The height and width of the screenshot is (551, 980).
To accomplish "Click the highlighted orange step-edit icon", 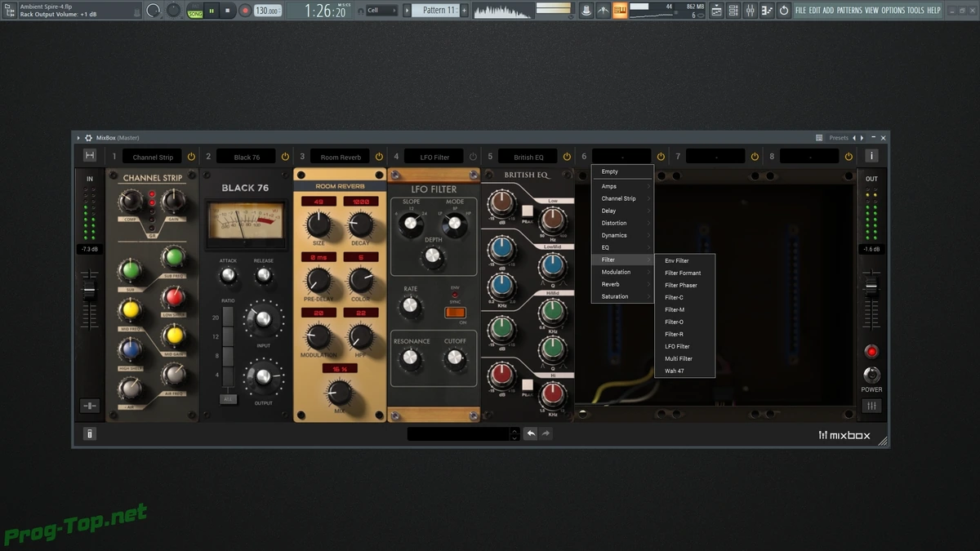I will 620,11.
